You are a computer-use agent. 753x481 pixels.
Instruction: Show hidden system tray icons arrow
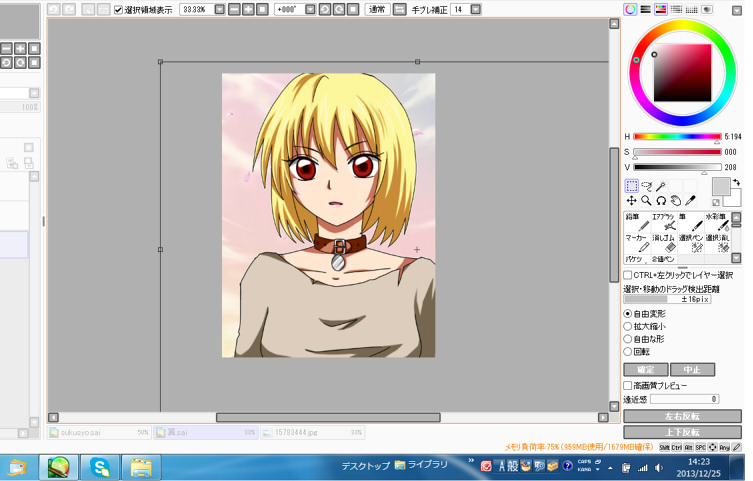pos(610,468)
